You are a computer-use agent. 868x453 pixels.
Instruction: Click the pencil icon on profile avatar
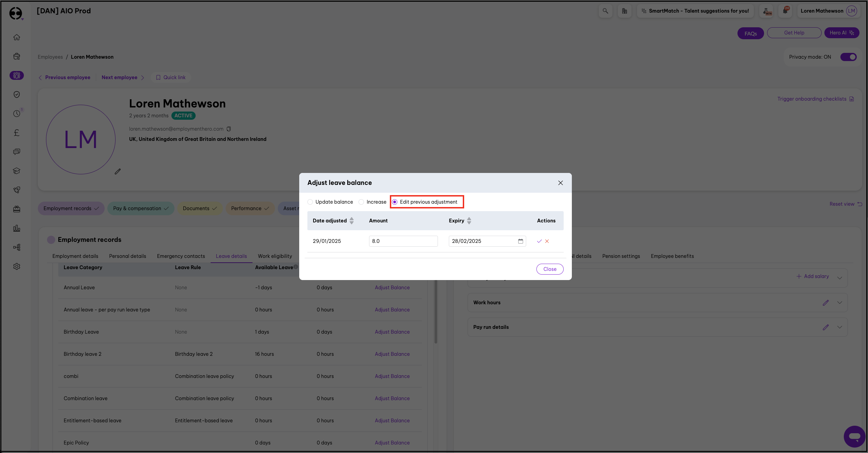118,172
